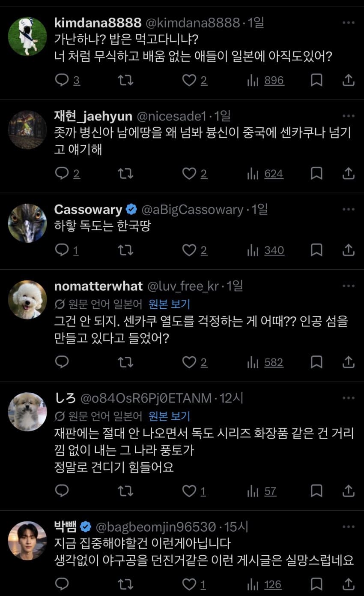The image size is (364, 596).
Task: Open kimdana8888's profile picture
Action: point(27,36)
